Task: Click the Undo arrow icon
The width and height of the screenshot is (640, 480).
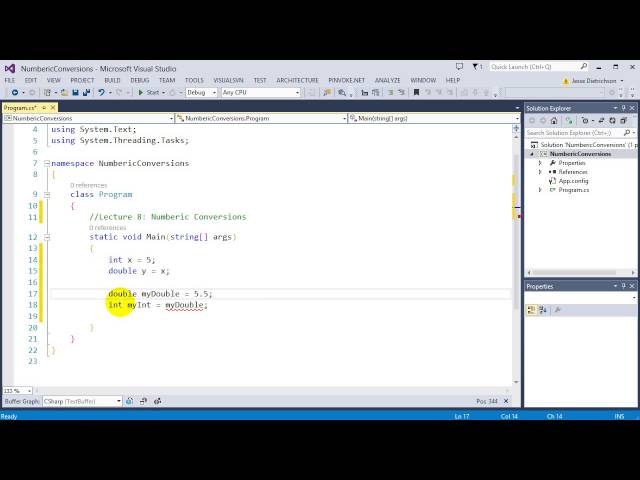Action: pos(101,93)
